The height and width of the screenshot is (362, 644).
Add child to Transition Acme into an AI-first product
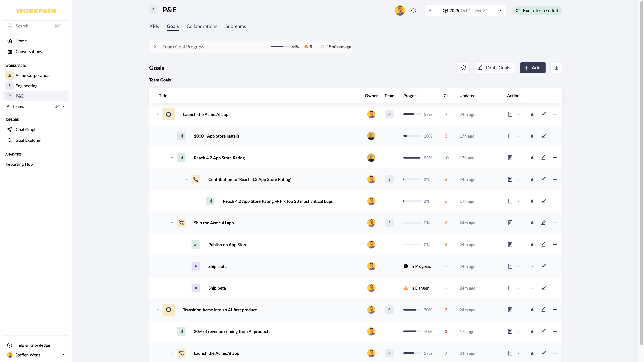coord(555,310)
